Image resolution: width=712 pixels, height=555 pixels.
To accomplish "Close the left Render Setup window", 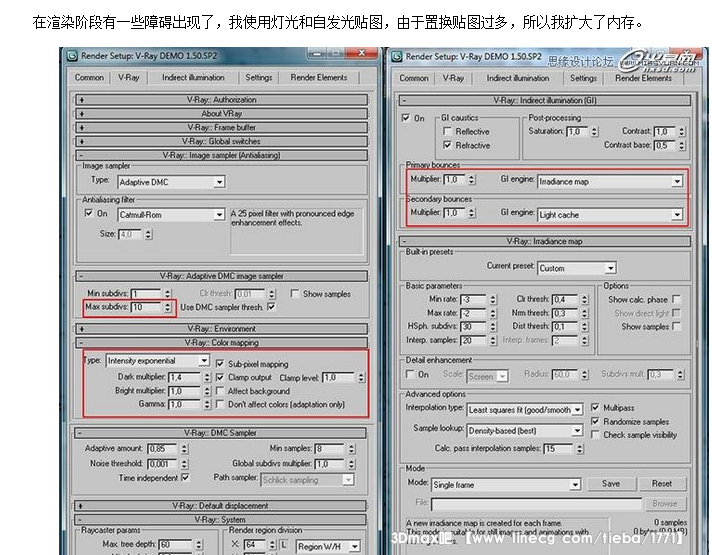I will tap(361, 53).
